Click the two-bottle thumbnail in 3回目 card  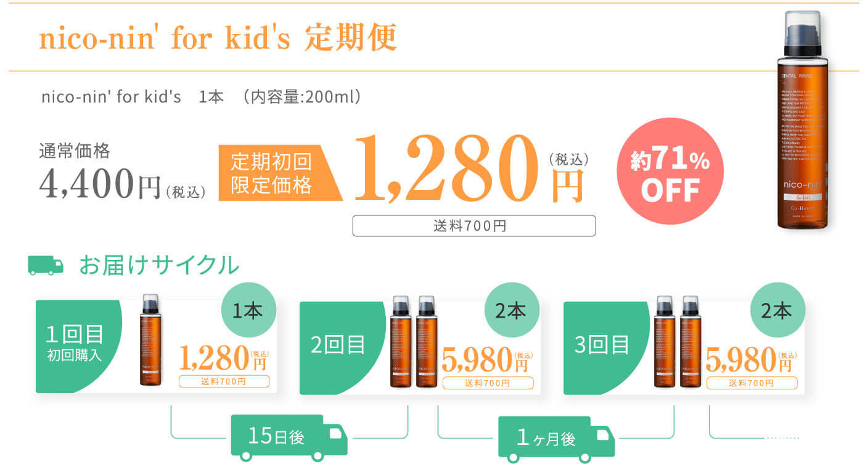click(678, 342)
